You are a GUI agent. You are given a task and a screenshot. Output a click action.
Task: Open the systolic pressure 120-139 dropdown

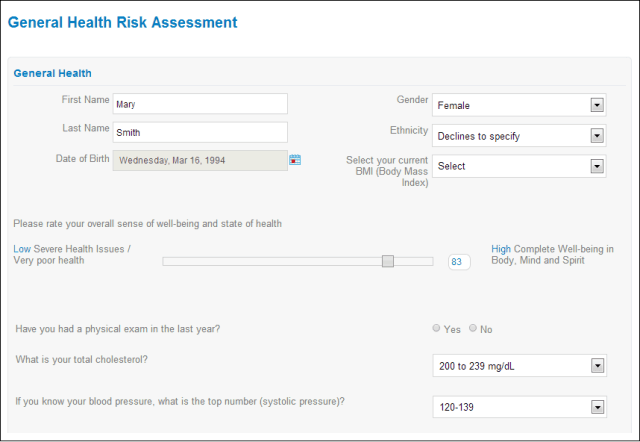click(x=597, y=407)
